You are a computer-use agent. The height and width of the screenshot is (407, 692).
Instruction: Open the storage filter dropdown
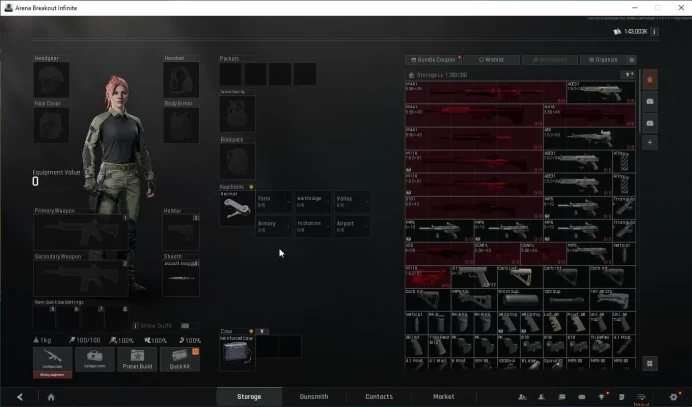click(628, 75)
